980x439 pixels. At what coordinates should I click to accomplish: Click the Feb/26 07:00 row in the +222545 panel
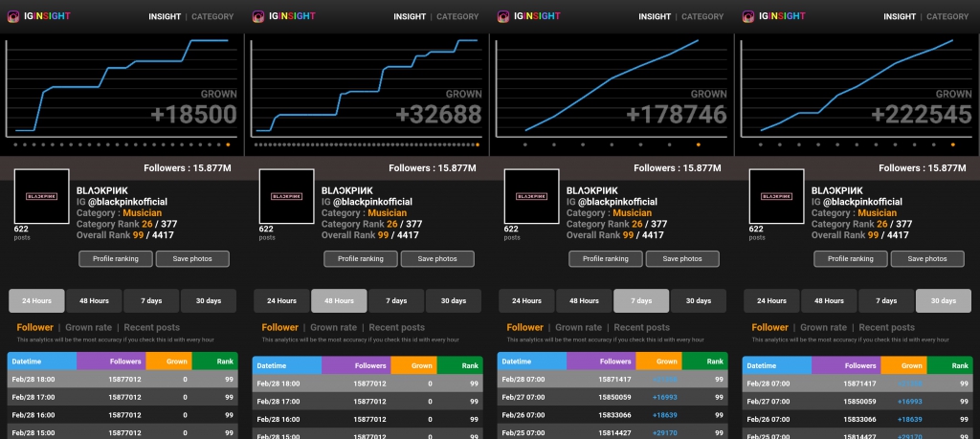[857, 419]
